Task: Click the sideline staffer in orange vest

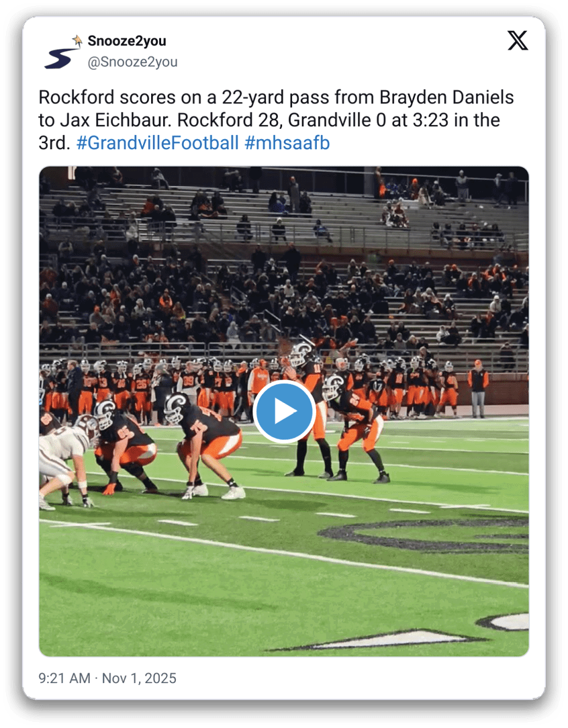Action: point(477,388)
